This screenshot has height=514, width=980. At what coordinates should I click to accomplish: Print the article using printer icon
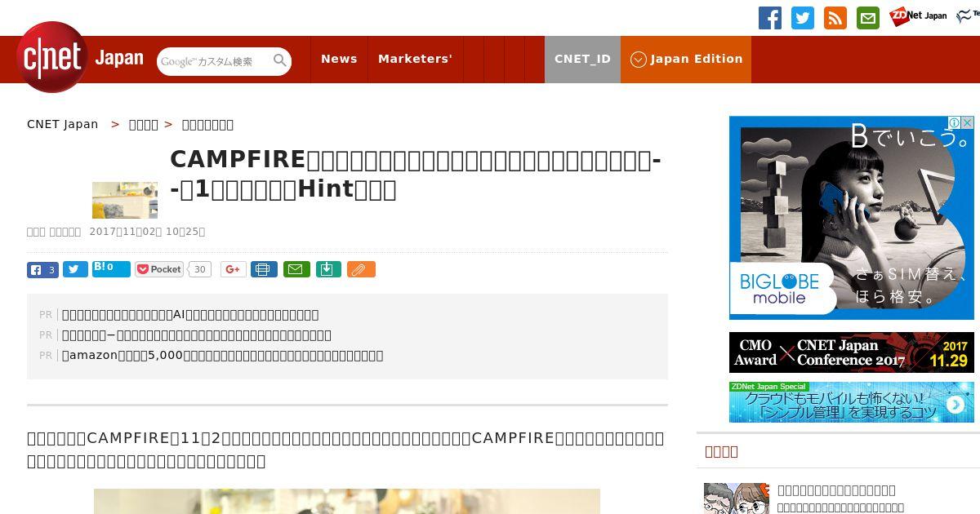point(264,269)
